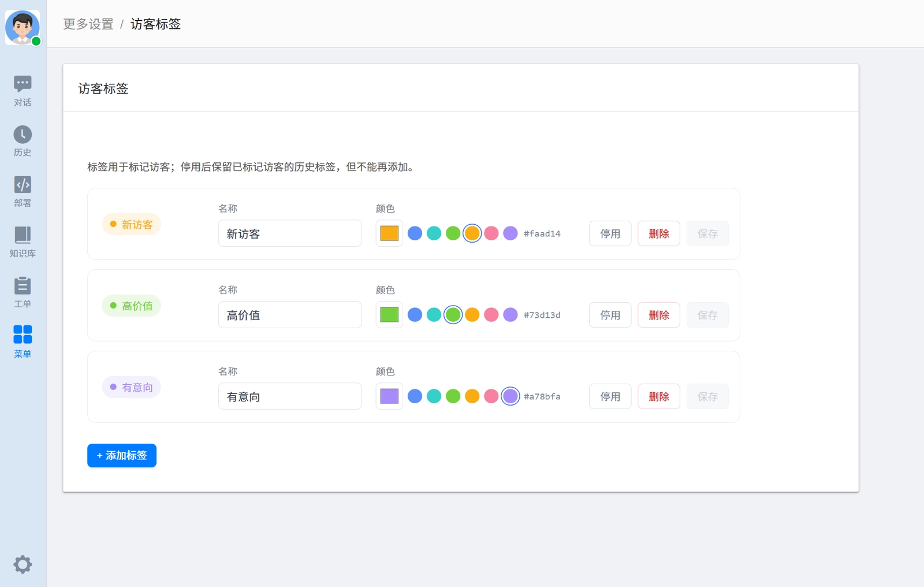Open the green color picker square for 高价值

click(389, 315)
